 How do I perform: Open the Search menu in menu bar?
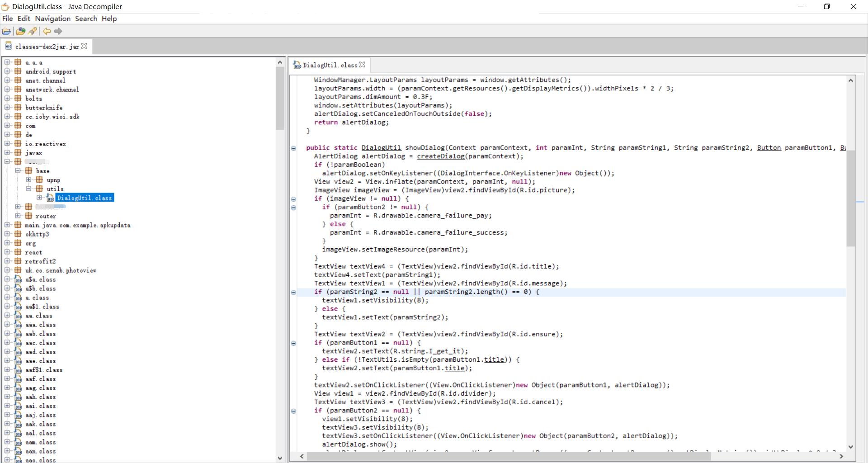[86, 19]
